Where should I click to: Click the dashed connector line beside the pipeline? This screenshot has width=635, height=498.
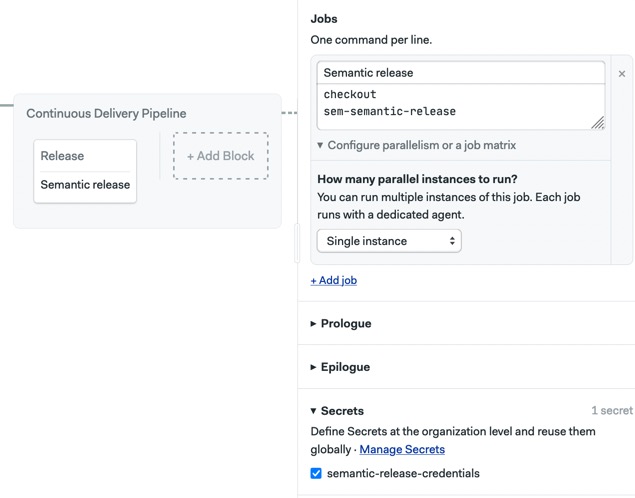pos(289,113)
